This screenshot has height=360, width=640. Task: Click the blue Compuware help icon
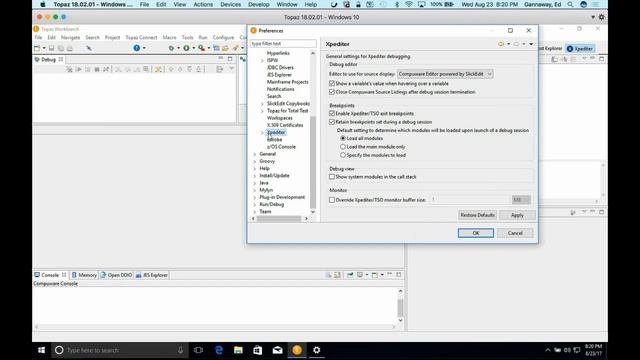137,48
